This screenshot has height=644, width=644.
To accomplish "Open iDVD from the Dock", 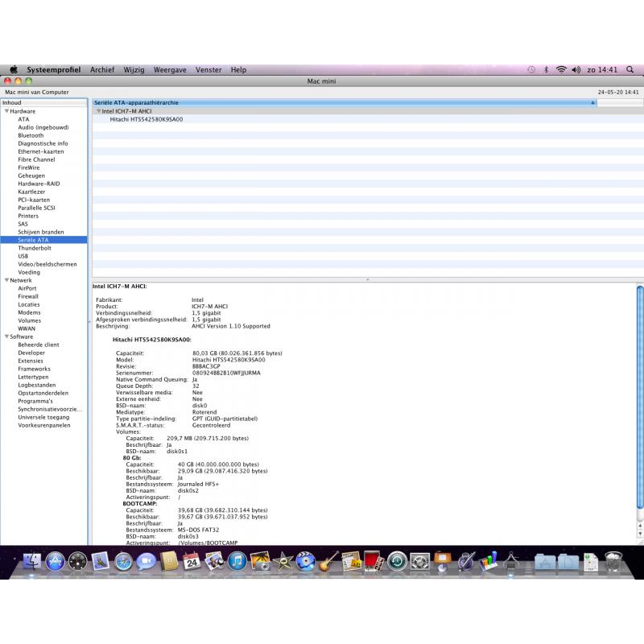I will pyautogui.click(x=306, y=561).
